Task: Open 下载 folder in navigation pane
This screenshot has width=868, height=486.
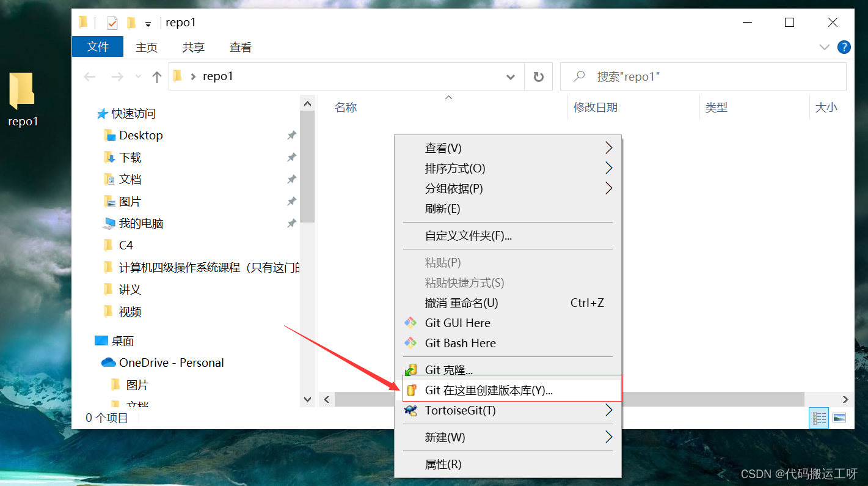Action: (130, 157)
